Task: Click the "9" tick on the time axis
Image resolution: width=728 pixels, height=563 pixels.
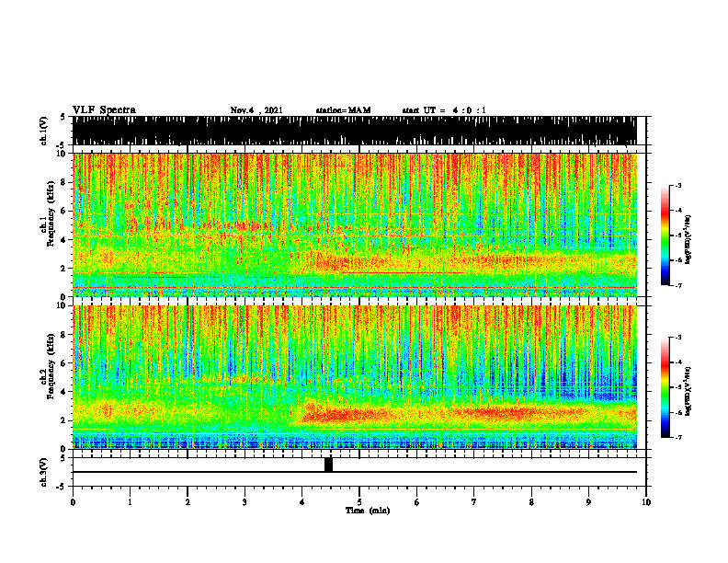Action: pos(588,502)
